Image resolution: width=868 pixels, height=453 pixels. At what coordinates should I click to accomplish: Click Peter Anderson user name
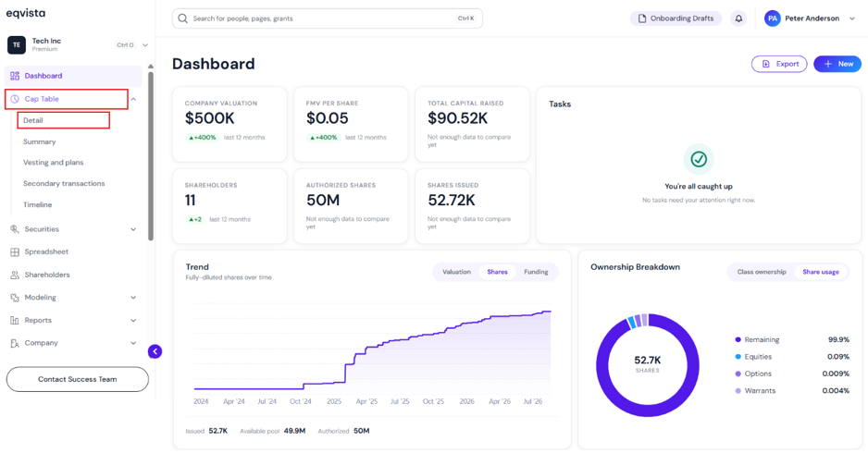812,18
